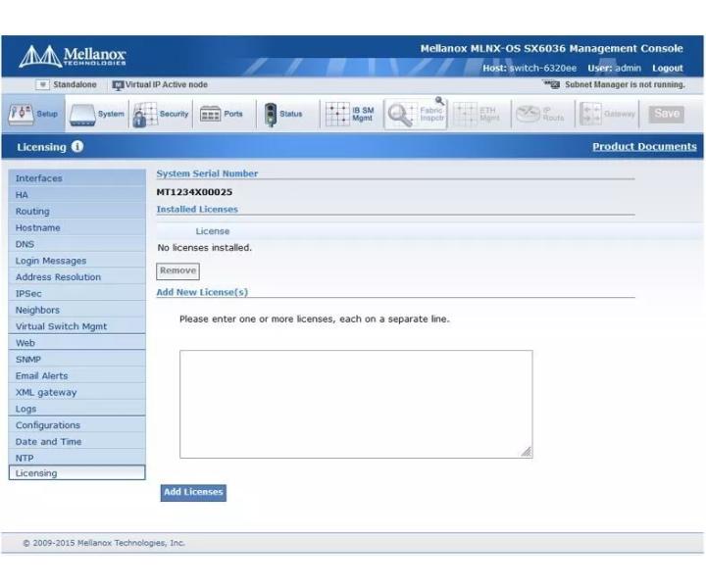706x588 pixels.
Task: Click the copyright Mellanox Technologies text
Action: [104, 543]
